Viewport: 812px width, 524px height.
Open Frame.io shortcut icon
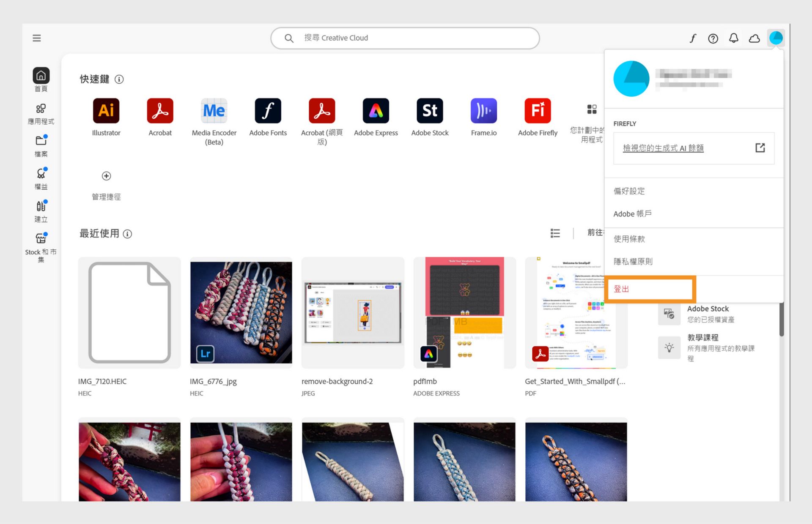[x=483, y=111]
